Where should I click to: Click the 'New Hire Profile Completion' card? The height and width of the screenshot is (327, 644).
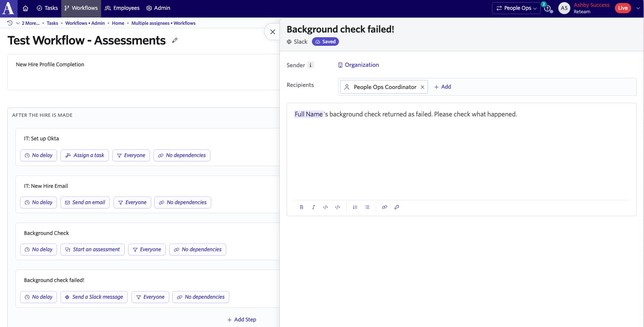pyautogui.click(x=144, y=72)
